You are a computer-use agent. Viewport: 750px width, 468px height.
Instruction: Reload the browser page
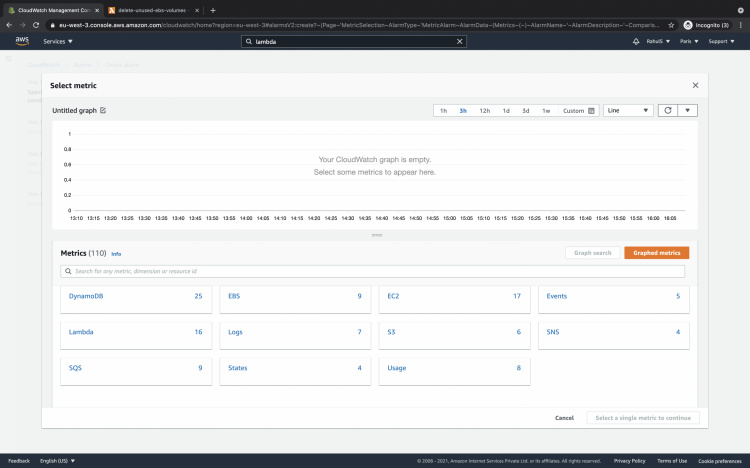pos(37,24)
